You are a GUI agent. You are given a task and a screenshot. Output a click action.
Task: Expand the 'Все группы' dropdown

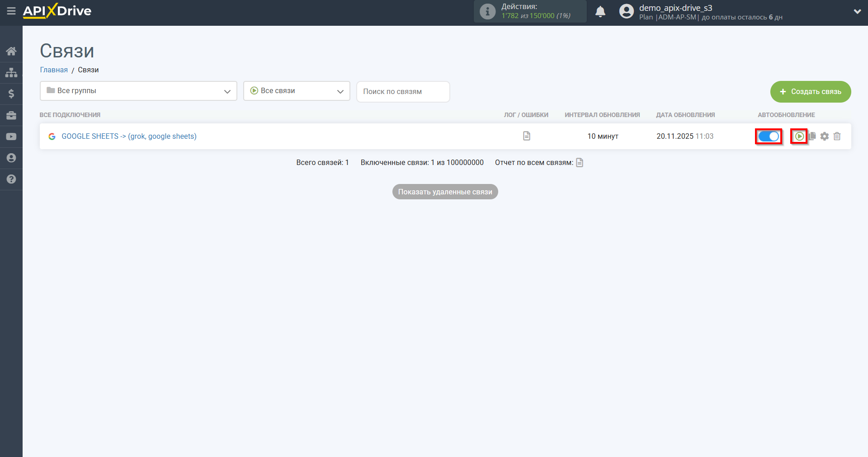click(138, 91)
